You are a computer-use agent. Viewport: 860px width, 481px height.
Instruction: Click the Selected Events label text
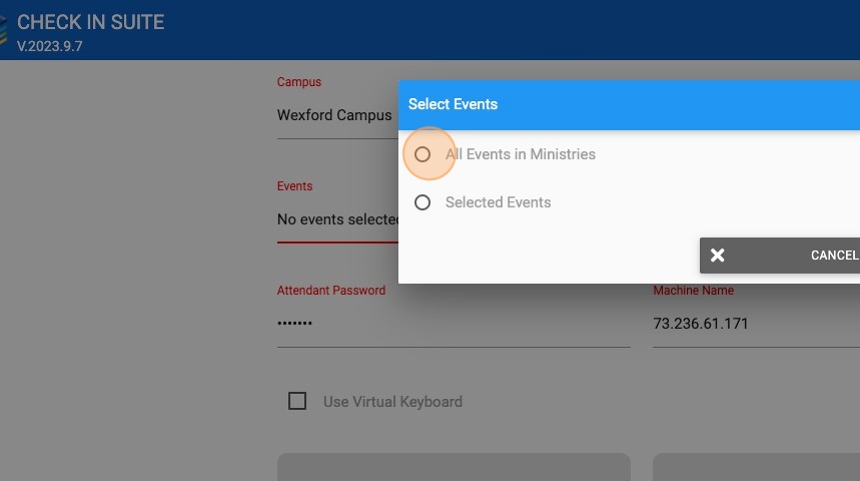pos(498,203)
